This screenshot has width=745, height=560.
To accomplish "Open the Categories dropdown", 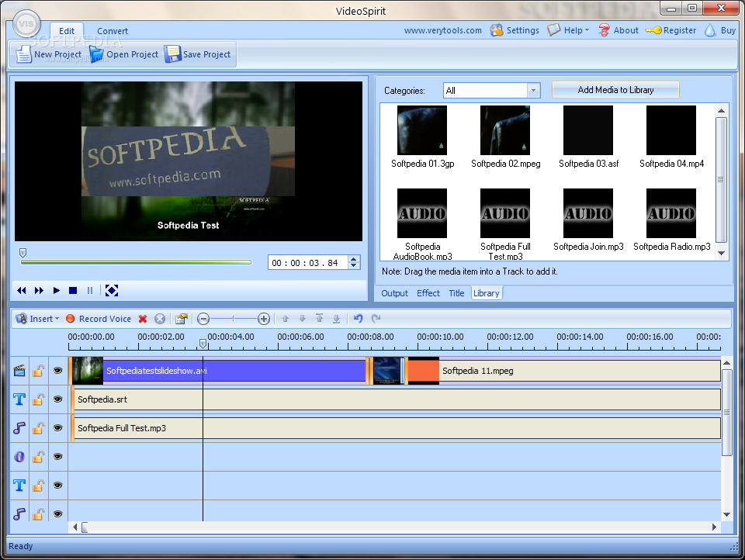I will click(x=534, y=90).
